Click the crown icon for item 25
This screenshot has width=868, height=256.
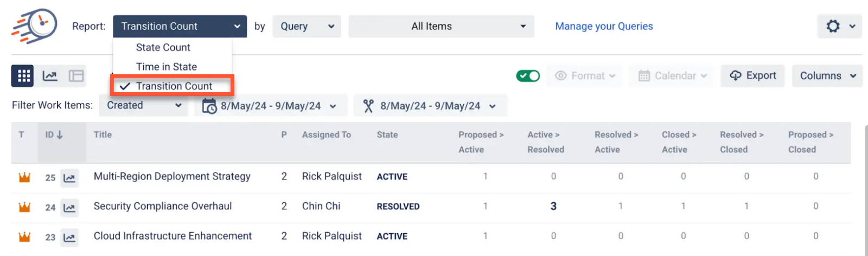click(x=24, y=177)
